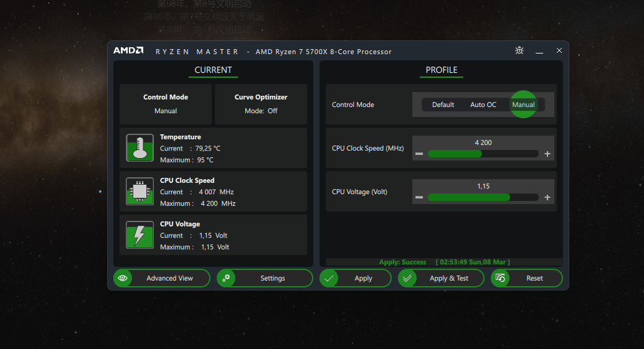Lower CPU Voltage using minus button
This screenshot has height=349, width=644.
pyautogui.click(x=419, y=197)
